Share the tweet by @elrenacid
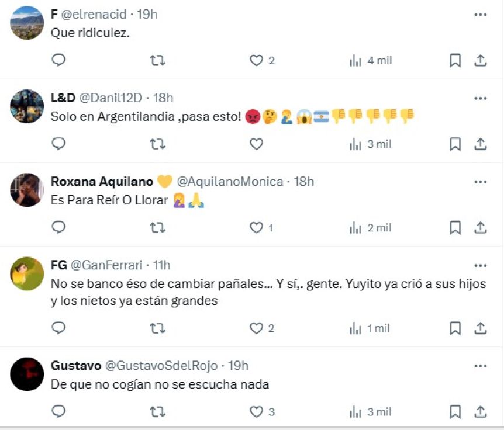Screen dimensions: 504x430 tap(480, 60)
